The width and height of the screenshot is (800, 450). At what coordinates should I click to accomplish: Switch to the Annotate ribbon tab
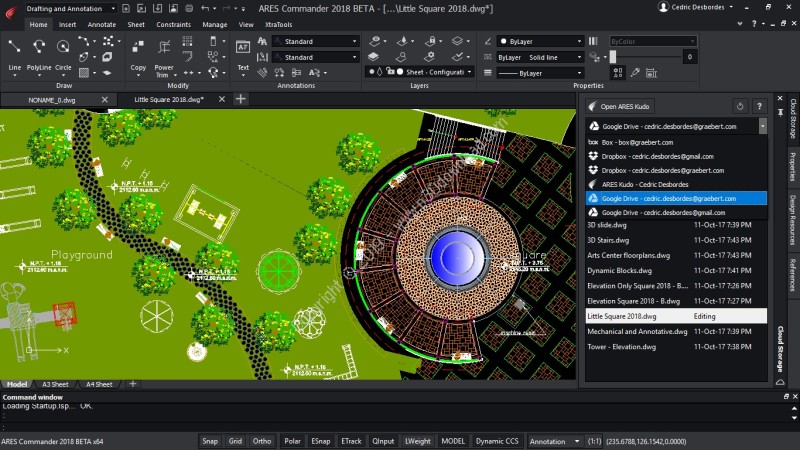click(x=102, y=24)
